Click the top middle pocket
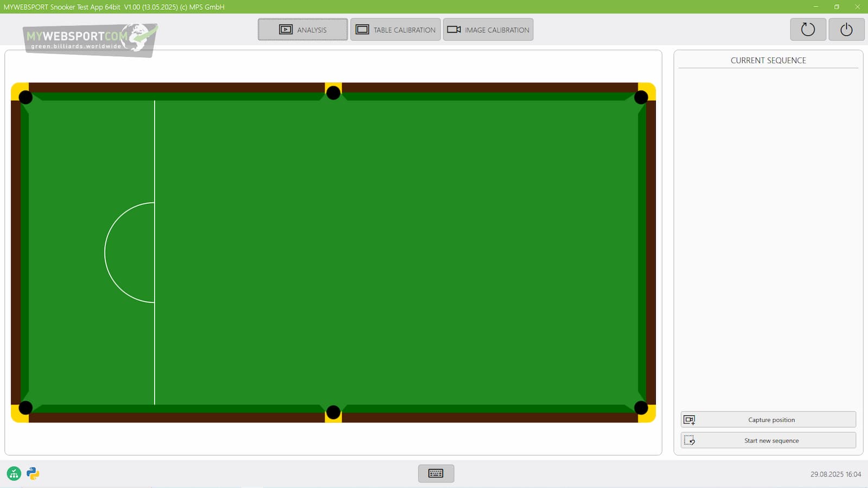This screenshot has width=868, height=488. tap(333, 93)
